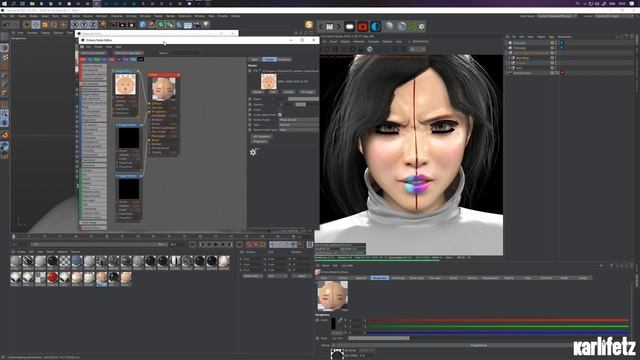The height and width of the screenshot is (360, 640).
Task: Adjust the Power slider in Node Editor
Action: point(303,99)
